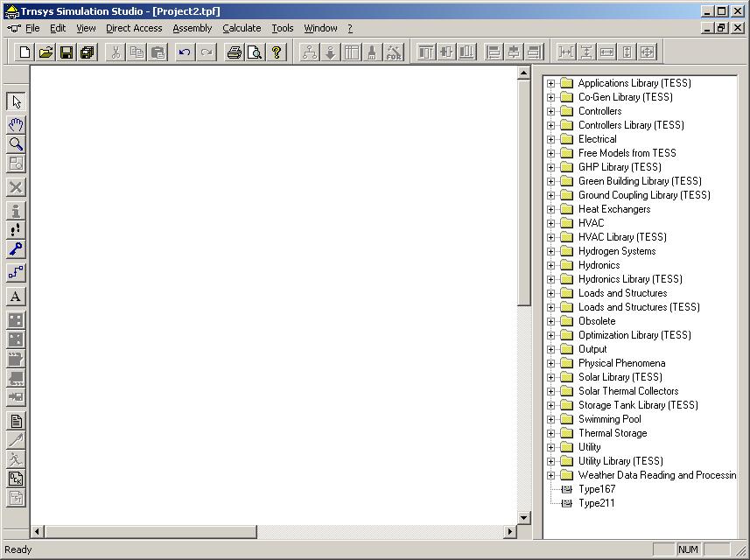The height and width of the screenshot is (560, 750).
Task: Select Hydrogen Systems folder label
Action: point(617,251)
